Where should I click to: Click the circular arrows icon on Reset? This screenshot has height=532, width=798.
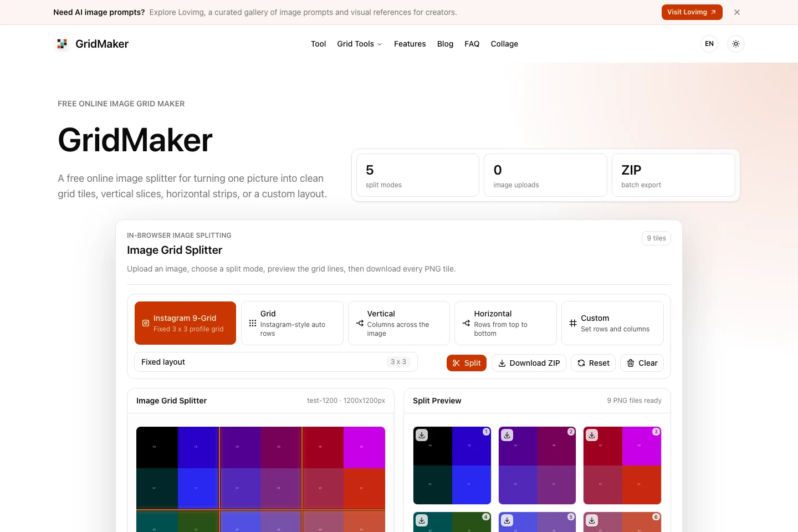(x=581, y=363)
